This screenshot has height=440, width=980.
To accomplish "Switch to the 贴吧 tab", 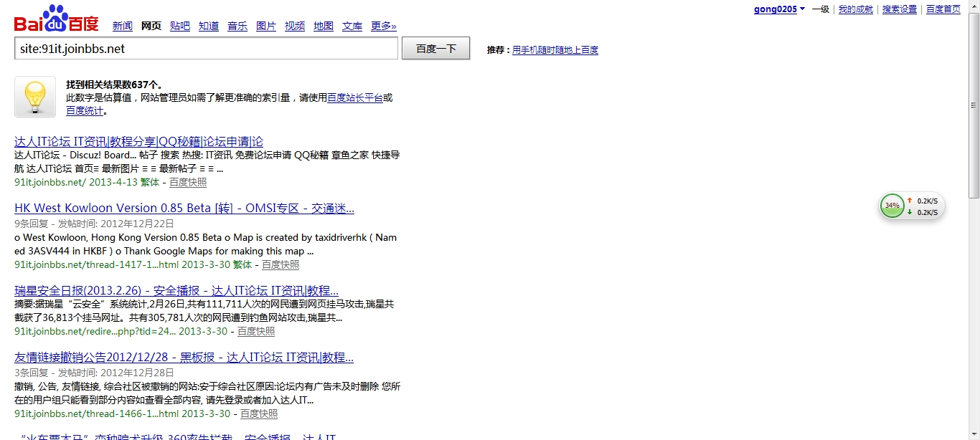I will tap(180, 26).
